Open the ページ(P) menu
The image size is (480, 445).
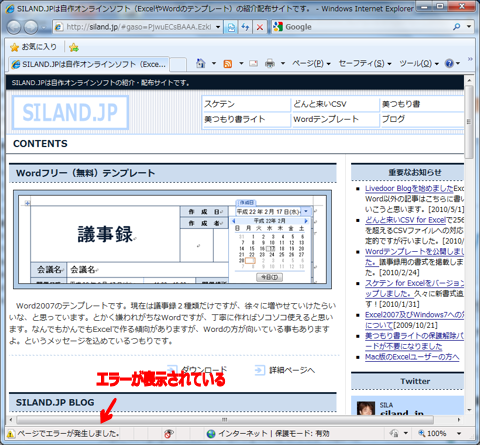pos(311,63)
